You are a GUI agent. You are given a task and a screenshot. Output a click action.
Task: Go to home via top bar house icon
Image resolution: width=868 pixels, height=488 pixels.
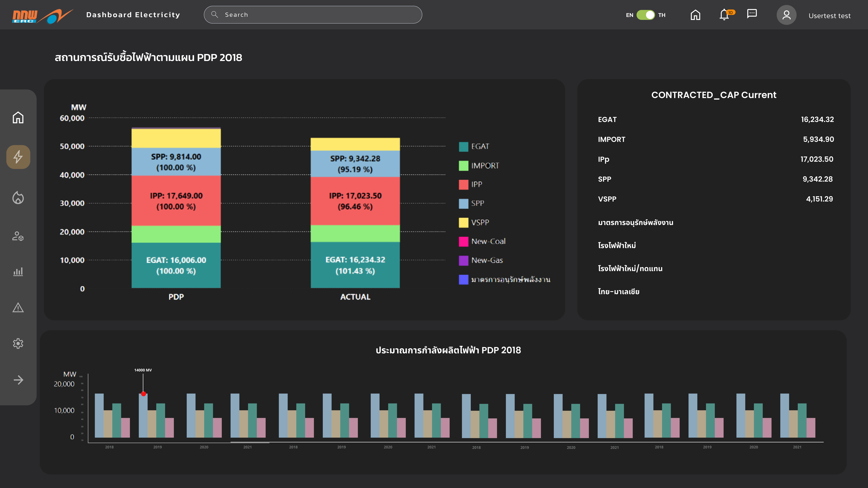point(695,15)
